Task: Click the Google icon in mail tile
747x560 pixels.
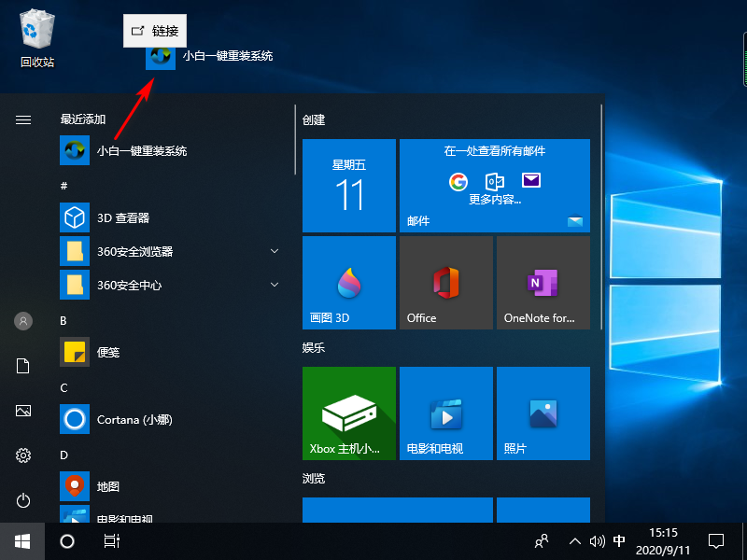Action: coord(458,181)
